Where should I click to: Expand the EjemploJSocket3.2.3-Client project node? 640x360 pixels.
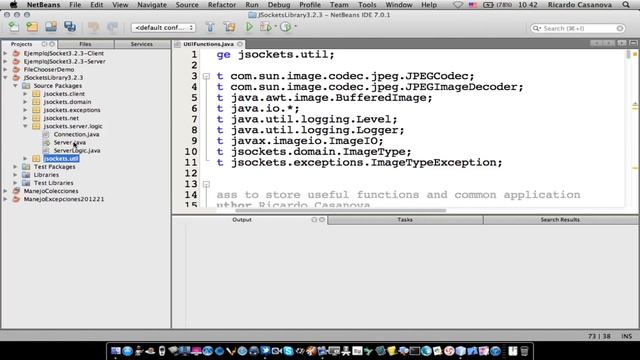pos(5,53)
